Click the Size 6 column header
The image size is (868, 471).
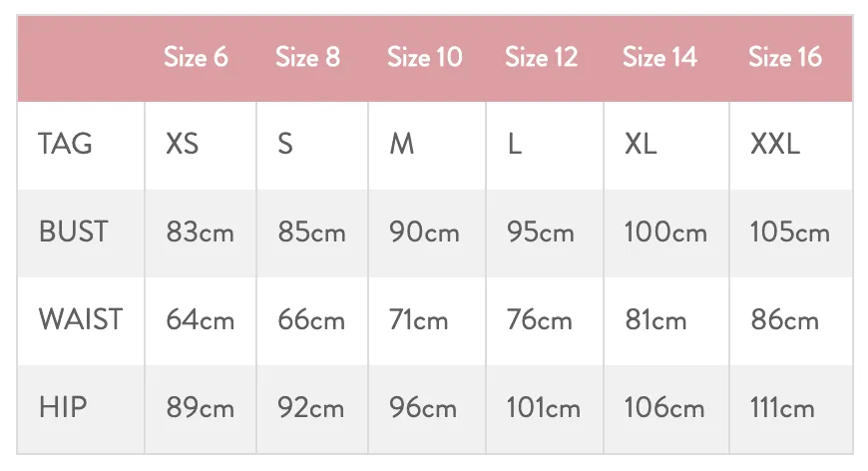click(x=196, y=57)
